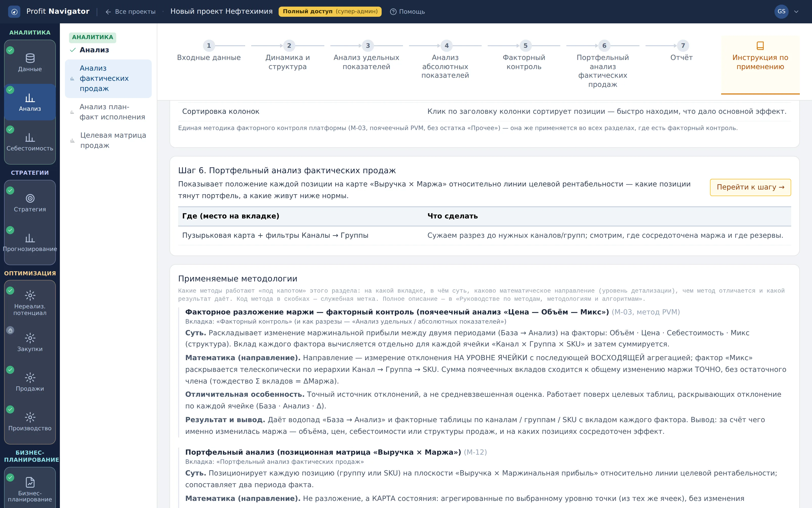812x508 pixels.
Task: Open the Производство optimization icon
Action: [30, 417]
